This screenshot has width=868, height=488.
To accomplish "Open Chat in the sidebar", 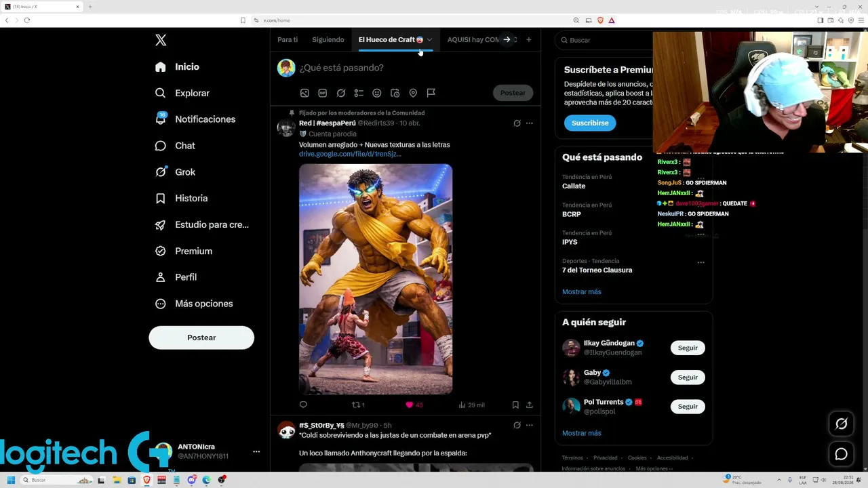I will pos(174,146).
